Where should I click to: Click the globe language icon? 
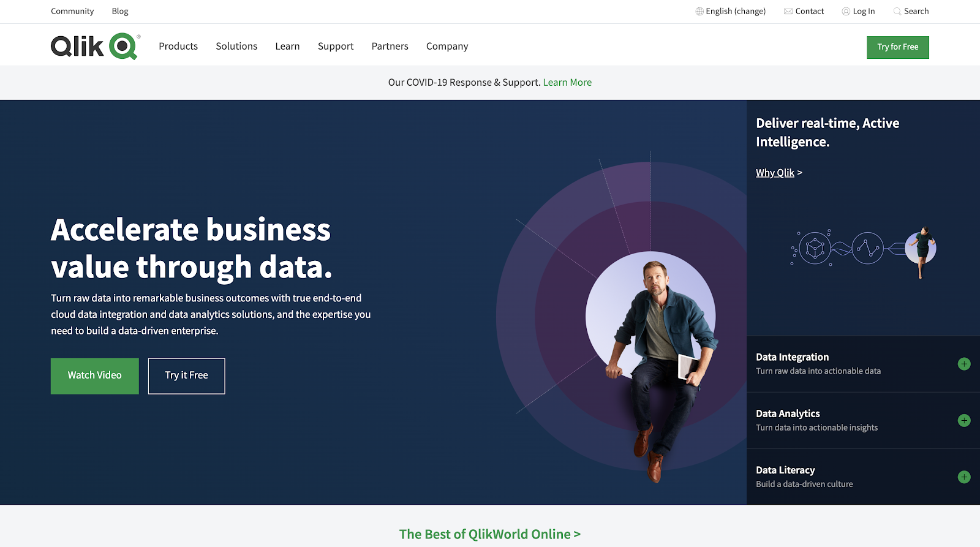click(699, 11)
